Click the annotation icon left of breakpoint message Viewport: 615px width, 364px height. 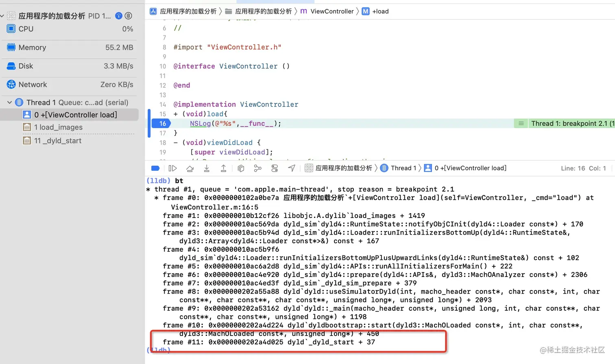point(521,124)
